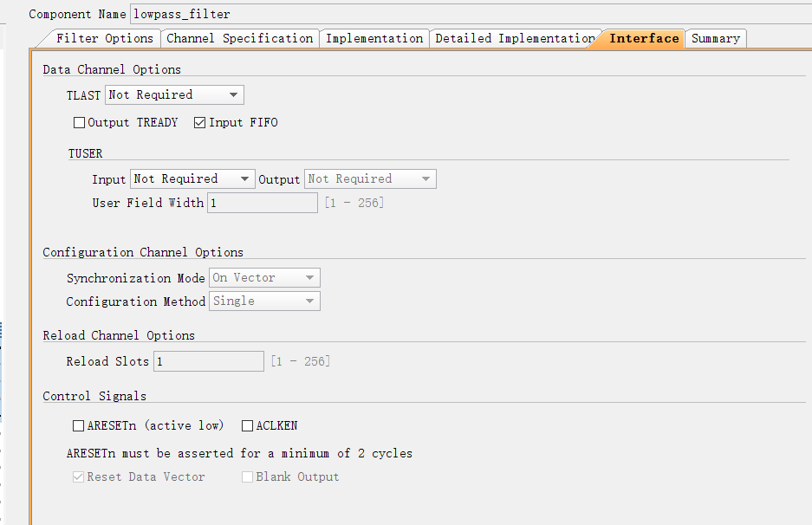Check the Blank Output checkbox

[248, 477]
